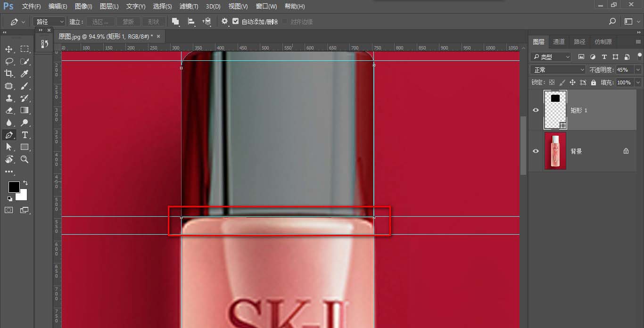Click the search magnifier icon
Image resolution: width=644 pixels, height=328 pixels.
coord(612,22)
